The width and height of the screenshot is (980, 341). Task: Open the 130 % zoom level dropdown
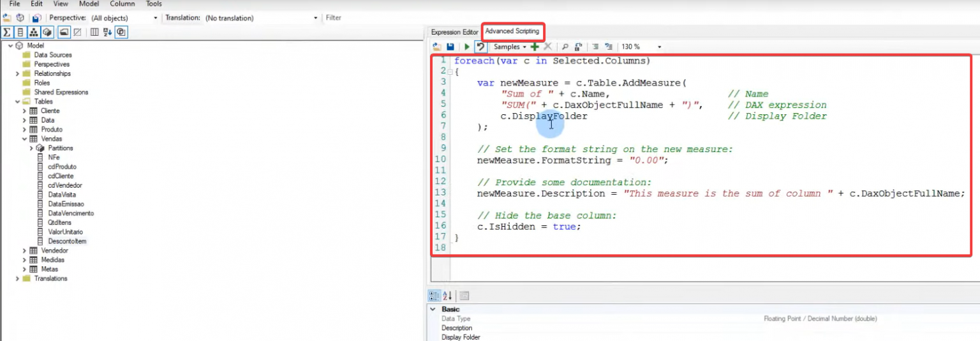[659, 47]
